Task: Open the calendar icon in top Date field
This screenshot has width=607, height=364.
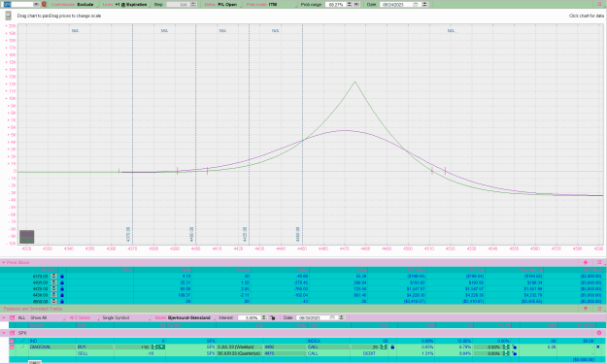Action: pos(416,4)
